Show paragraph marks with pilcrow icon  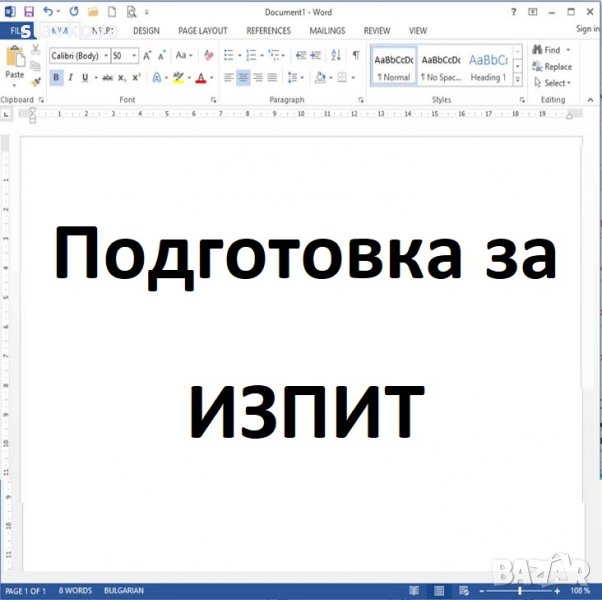tap(355, 56)
